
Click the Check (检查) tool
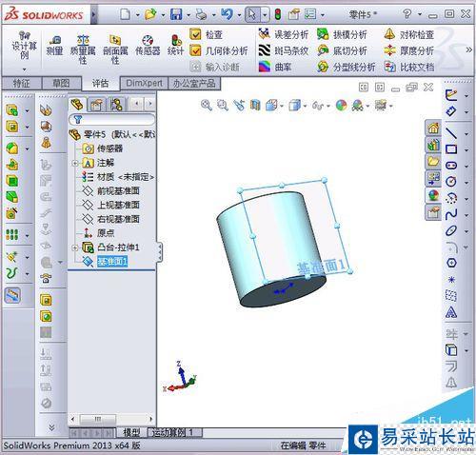click(207, 34)
